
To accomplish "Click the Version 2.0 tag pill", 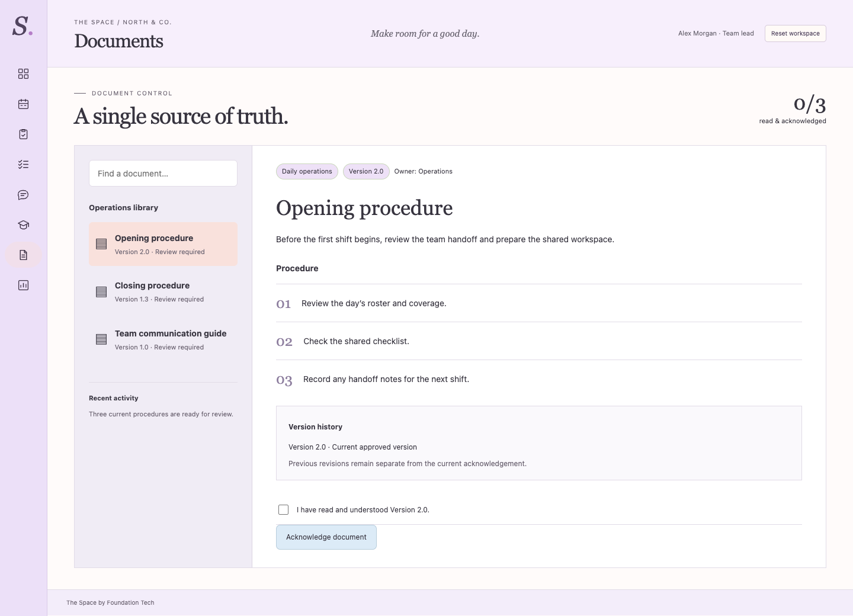I will pos(366,171).
